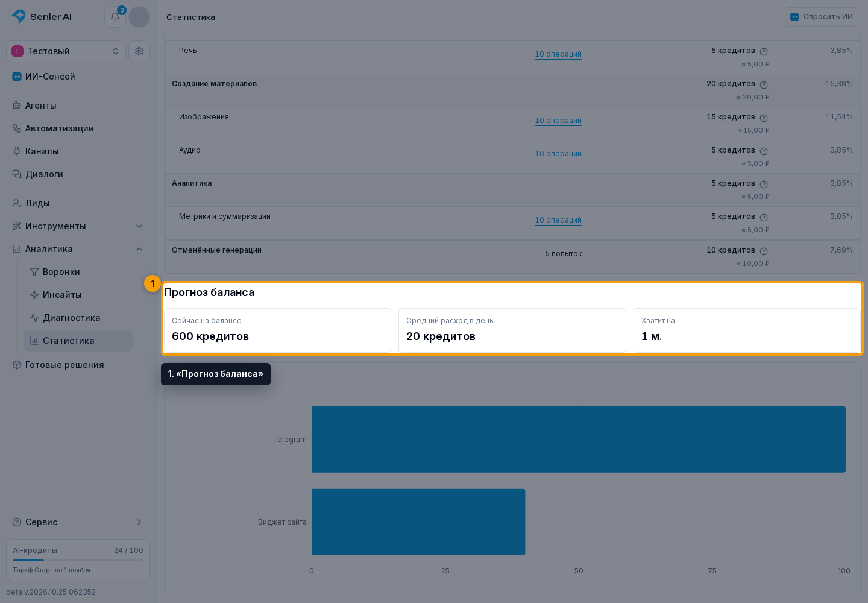Open 10 операций link for Аудио
Image resolution: width=868 pixels, height=603 pixels.
click(558, 154)
